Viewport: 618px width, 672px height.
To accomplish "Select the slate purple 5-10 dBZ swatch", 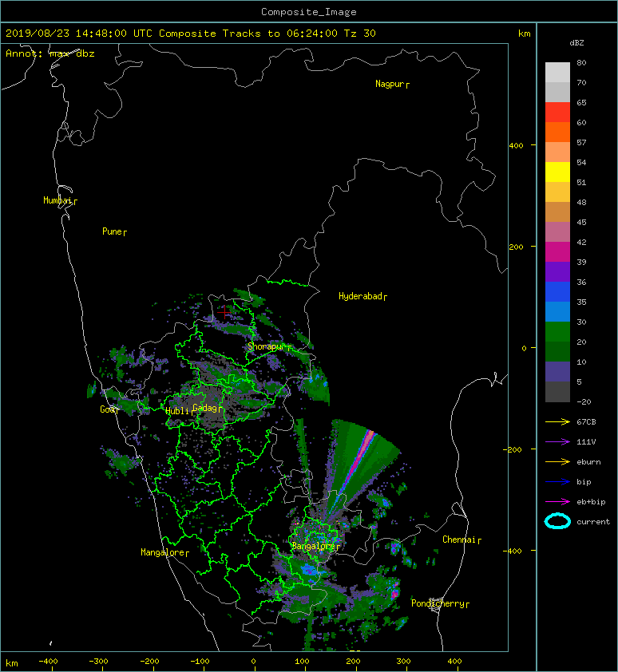I will pyautogui.click(x=557, y=371).
